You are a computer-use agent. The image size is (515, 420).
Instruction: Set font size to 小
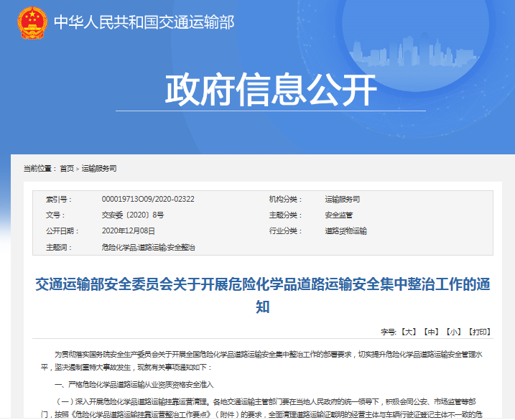[453, 332]
